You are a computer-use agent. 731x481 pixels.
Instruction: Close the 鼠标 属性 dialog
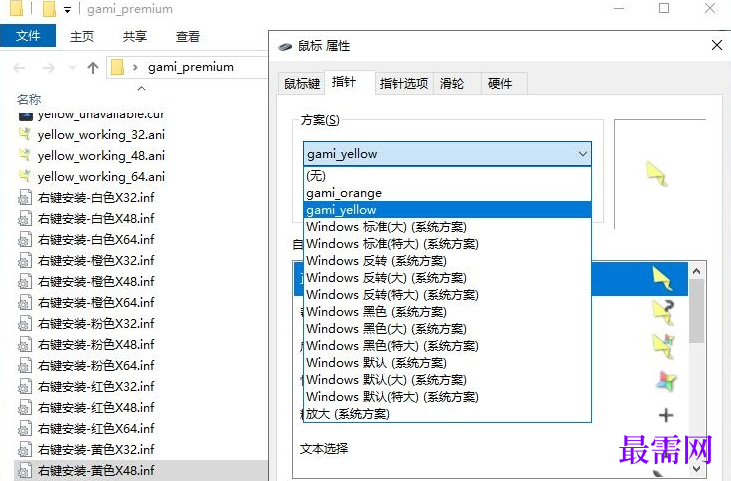tap(717, 45)
